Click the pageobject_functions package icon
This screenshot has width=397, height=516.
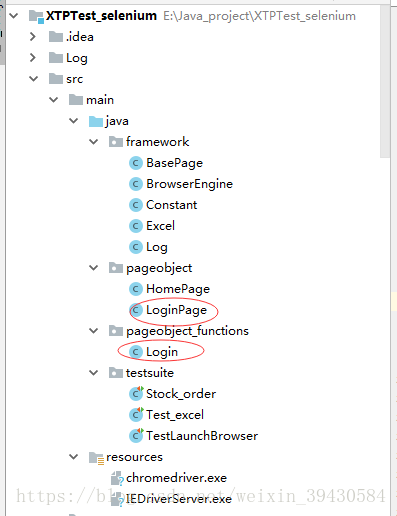(x=116, y=331)
